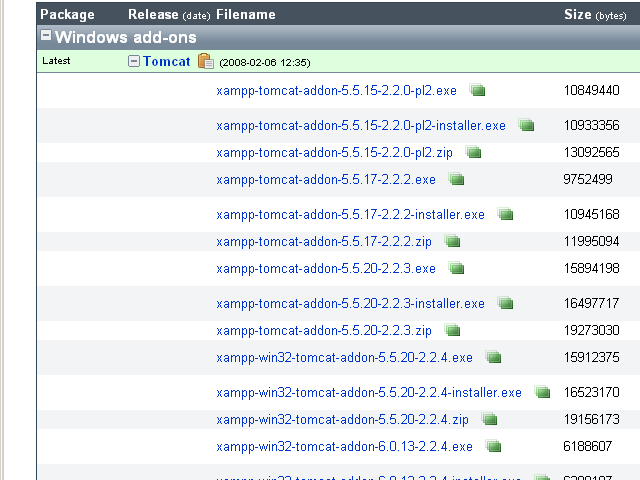The width and height of the screenshot is (640, 480).
Task: Click the Release (date) column header
Action: point(169,15)
